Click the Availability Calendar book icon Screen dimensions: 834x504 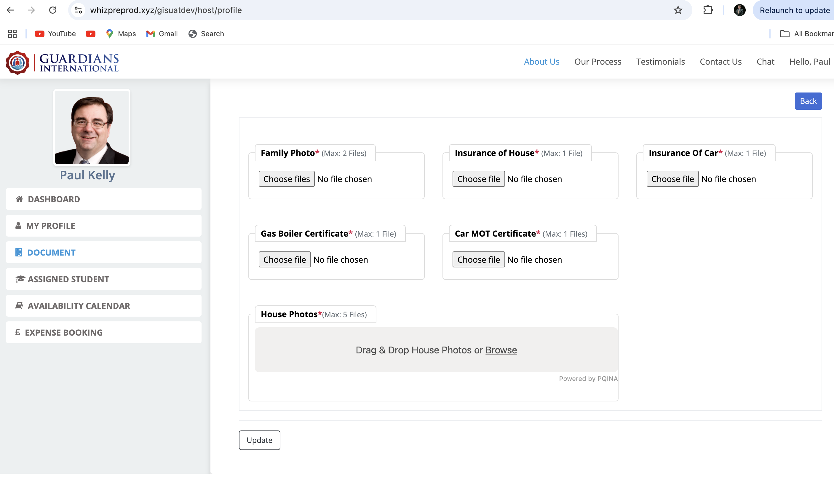point(19,306)
